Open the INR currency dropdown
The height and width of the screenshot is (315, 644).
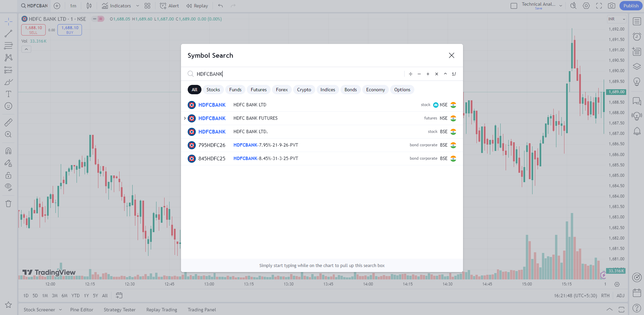pyautogui.click(x=617, y=19)
